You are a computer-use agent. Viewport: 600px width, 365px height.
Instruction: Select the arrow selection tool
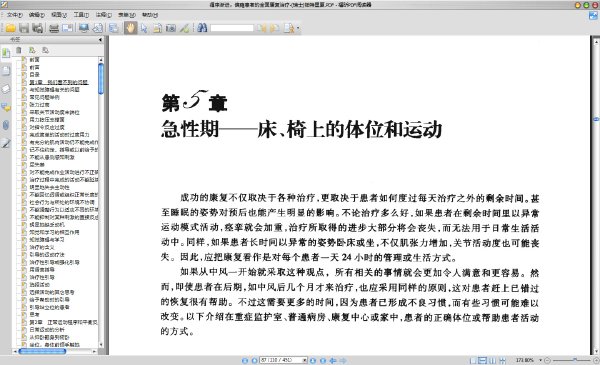click(x=144, y=28)
